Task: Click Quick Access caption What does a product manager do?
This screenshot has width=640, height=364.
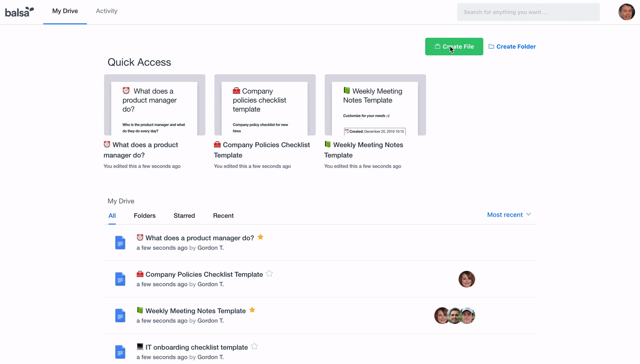Action: (141, 150)
